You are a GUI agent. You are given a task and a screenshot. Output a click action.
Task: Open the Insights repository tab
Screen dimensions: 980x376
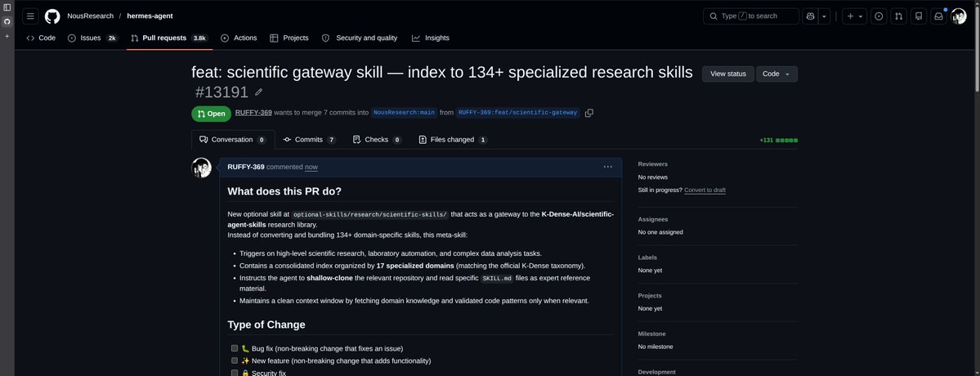430,38
